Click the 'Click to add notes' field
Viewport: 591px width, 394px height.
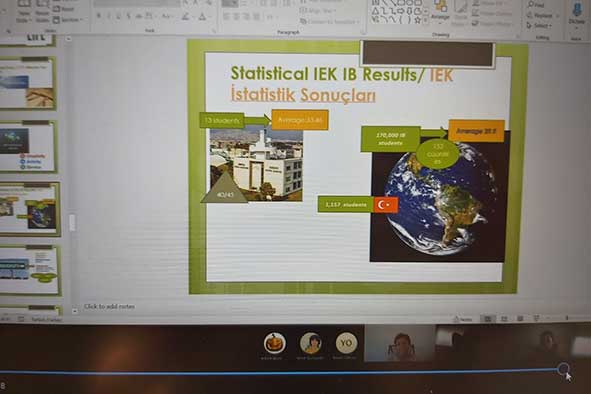point(109,307)
